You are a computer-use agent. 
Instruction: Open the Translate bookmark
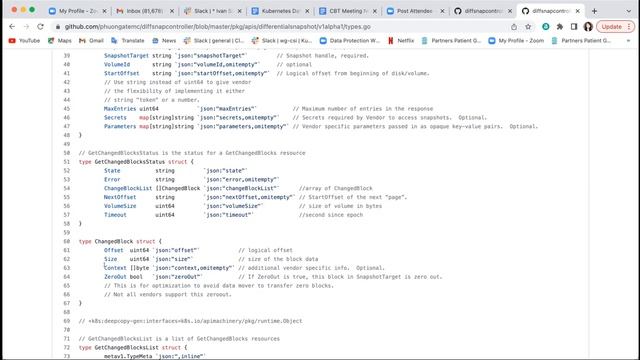coord(128,40)
